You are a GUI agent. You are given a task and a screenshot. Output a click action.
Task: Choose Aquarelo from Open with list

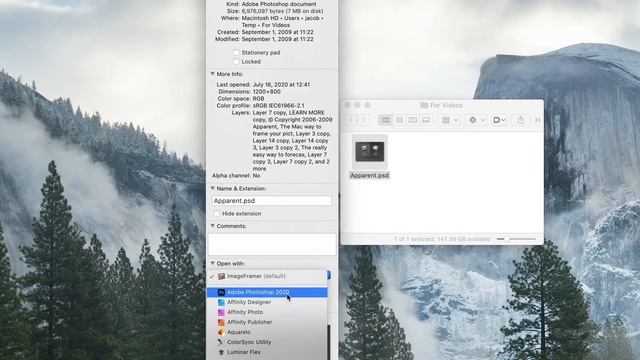pos(267,332)
